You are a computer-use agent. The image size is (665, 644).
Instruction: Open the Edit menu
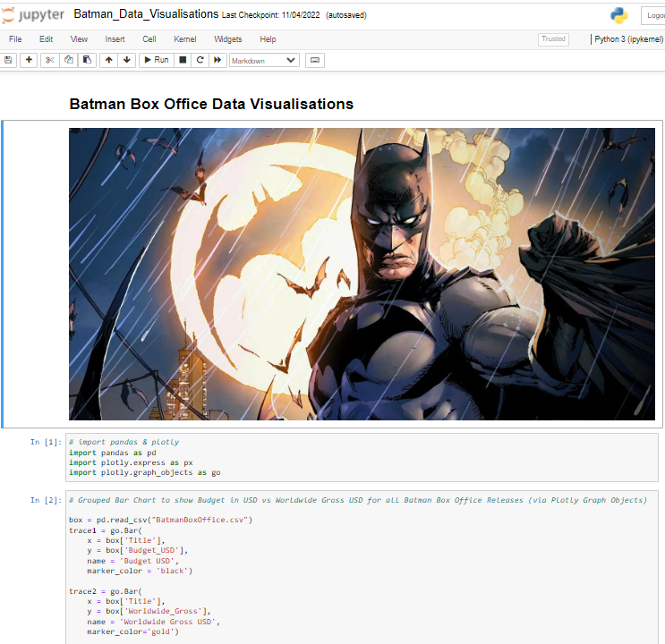click(x=47, y=39)
